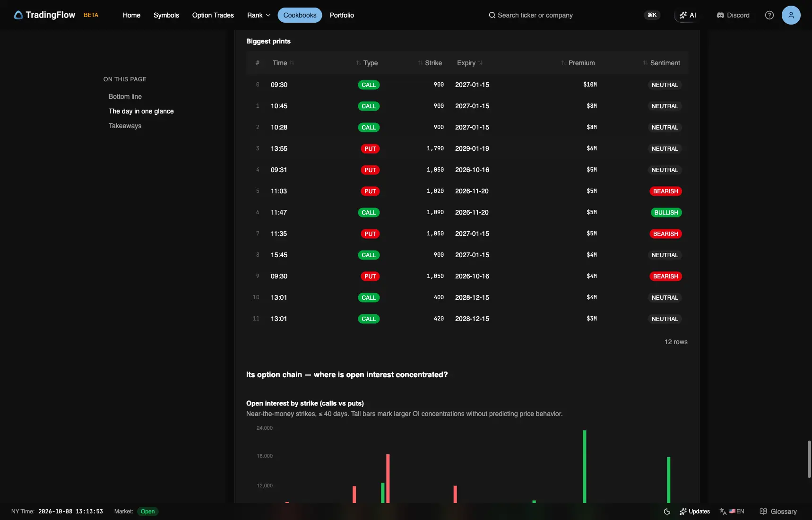Click the $10M premium cell
This screenshot has height=520, width=812.
[590, 85]
